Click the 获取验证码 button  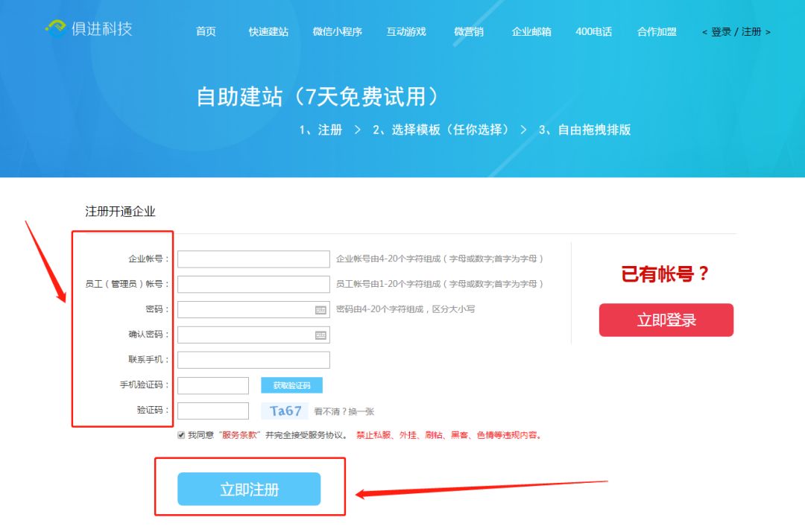click(291, 385)
